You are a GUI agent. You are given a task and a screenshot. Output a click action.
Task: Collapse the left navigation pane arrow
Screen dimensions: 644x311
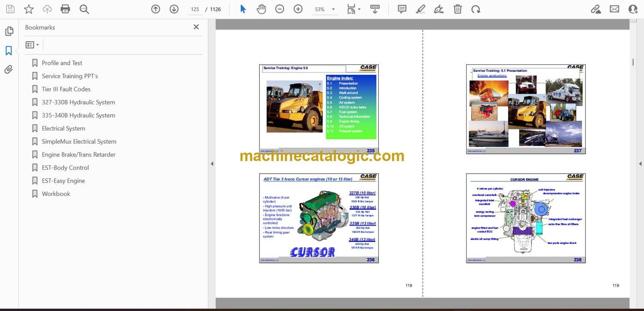point(211,164)
